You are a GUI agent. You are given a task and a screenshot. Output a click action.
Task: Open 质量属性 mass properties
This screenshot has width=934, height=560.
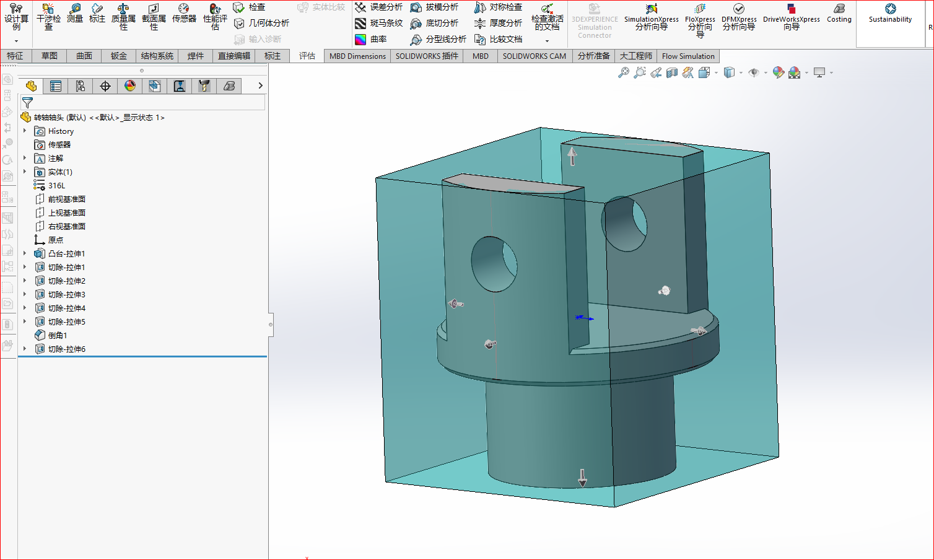click(x=123, y=17)
